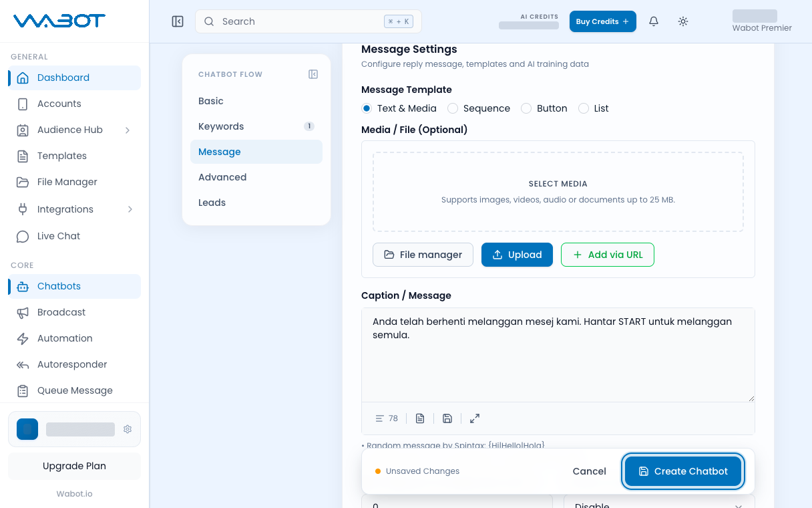Click the Upload button
The width and height of the screenshot is (812, 508).
(517, 255)
